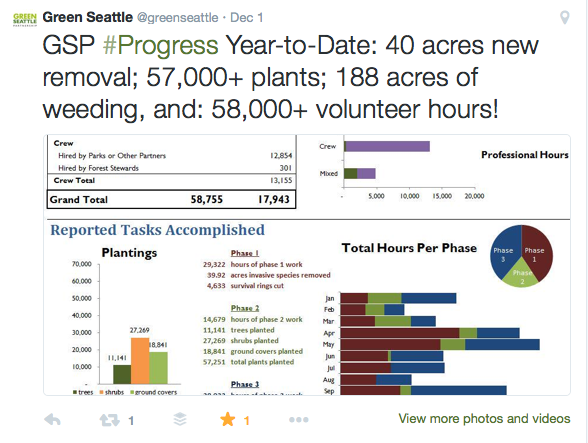Click the favorite count number
588x443 pixels.
click(246, 420)
